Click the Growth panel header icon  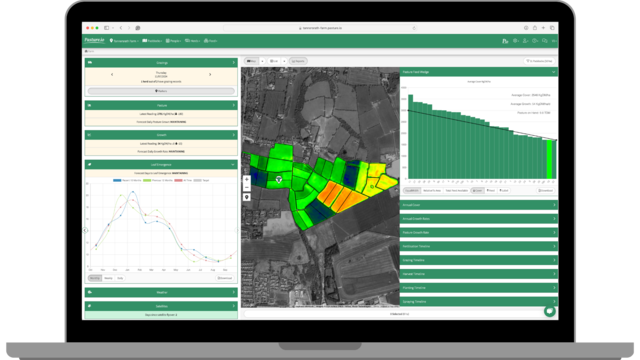(x=89, y=135)
